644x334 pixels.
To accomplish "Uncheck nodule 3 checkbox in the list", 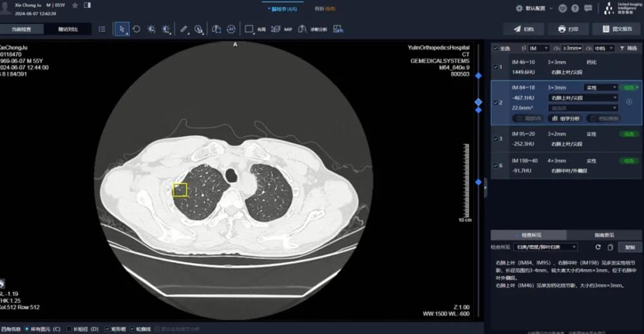I will click(x=495, y=138).
